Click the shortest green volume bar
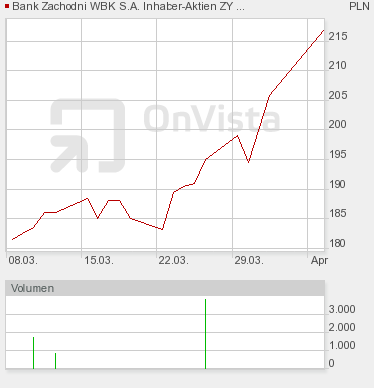The image size is (374, 388). [55, 361]
